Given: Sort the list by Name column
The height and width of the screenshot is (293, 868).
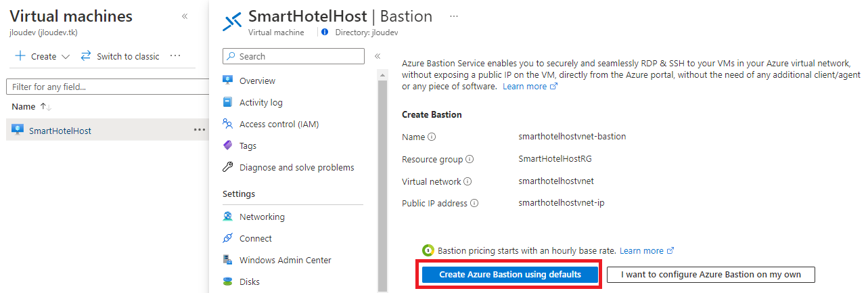Looking at the screenshot, I should point(32,107).
